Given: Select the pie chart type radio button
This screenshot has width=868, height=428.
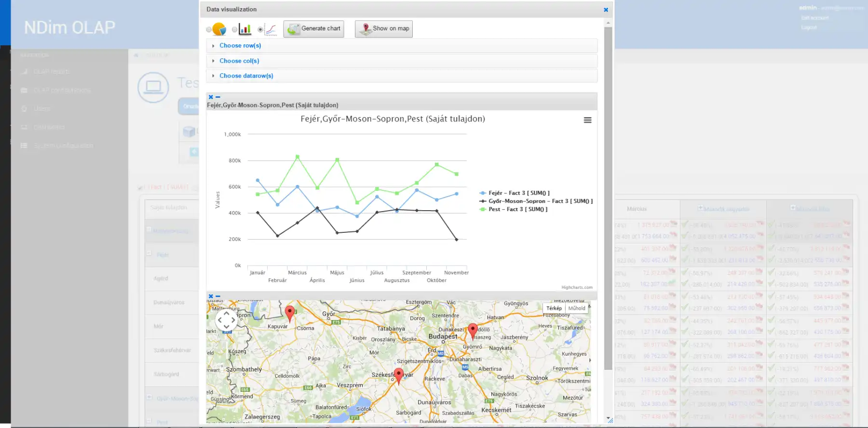Looking at the screenshot, I should (x=209, y=29).
